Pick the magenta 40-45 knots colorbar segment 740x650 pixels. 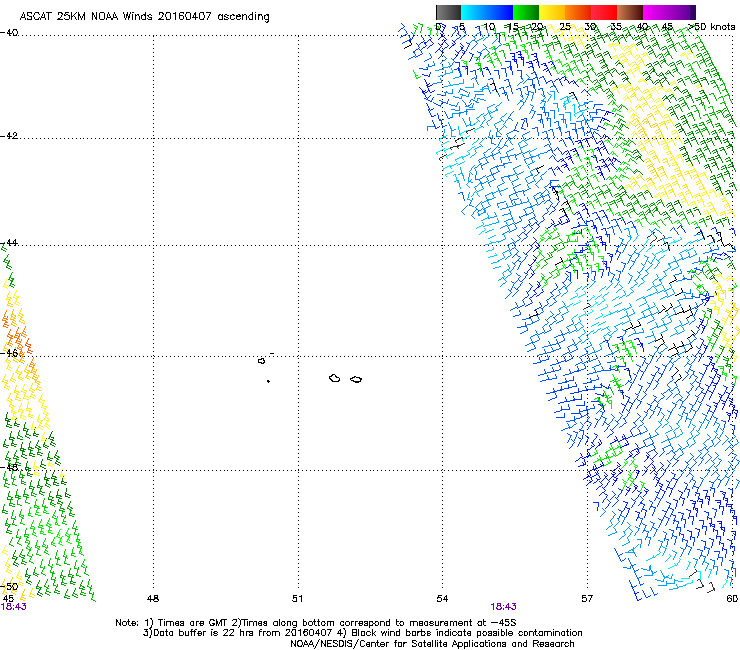coord(656,12)
